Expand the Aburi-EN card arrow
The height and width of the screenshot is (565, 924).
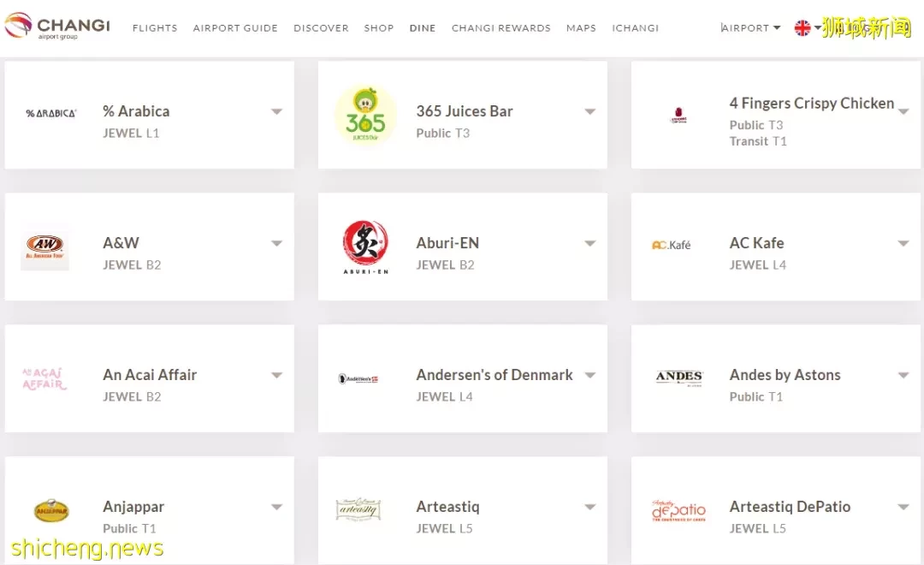tap(589, 243)
